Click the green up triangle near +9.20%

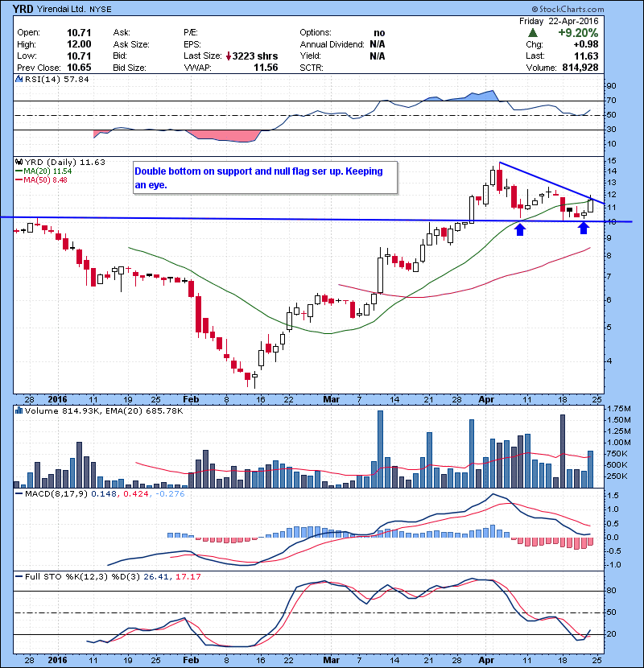pyautogui.click(x=532, y=33)
